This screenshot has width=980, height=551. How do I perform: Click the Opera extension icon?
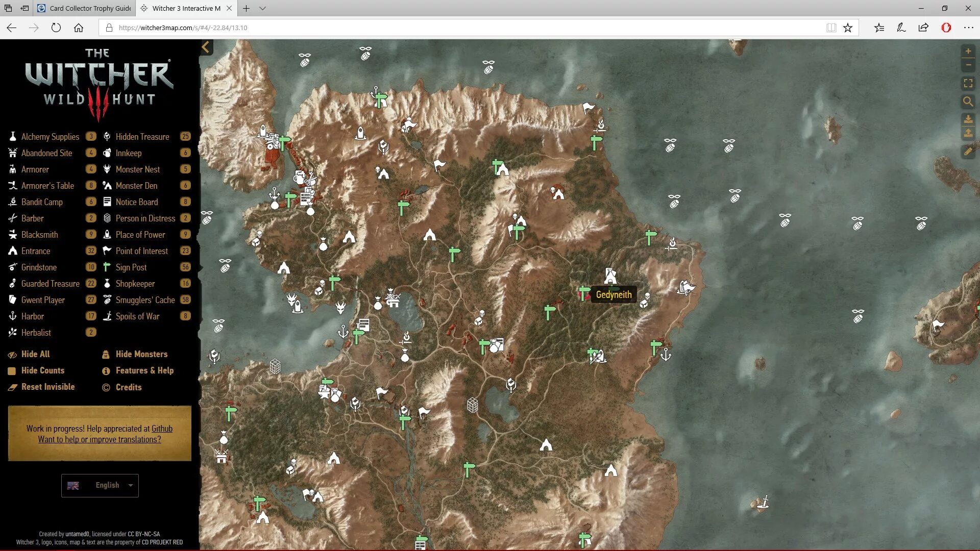[946, 28]
